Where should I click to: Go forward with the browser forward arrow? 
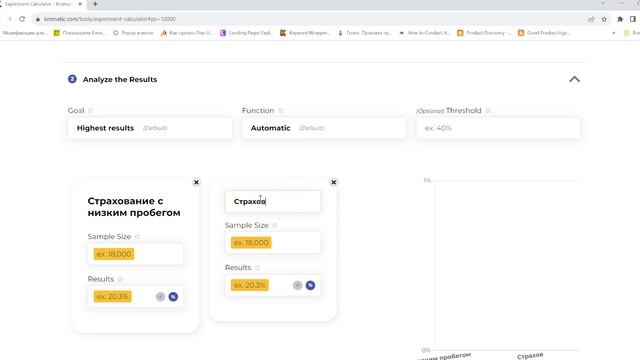9,19
